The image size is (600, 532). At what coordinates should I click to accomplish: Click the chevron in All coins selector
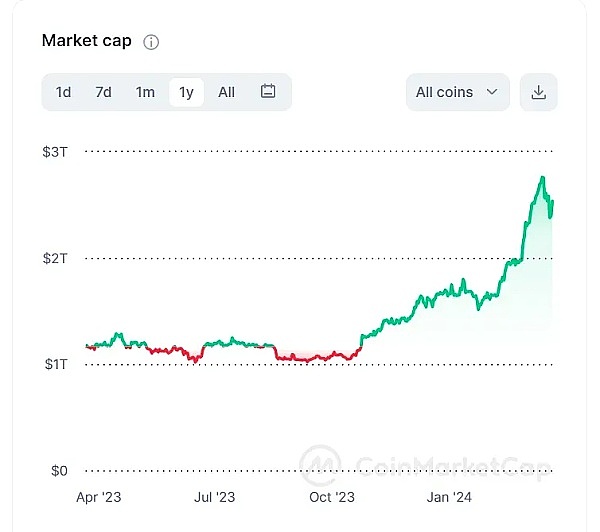491,92
